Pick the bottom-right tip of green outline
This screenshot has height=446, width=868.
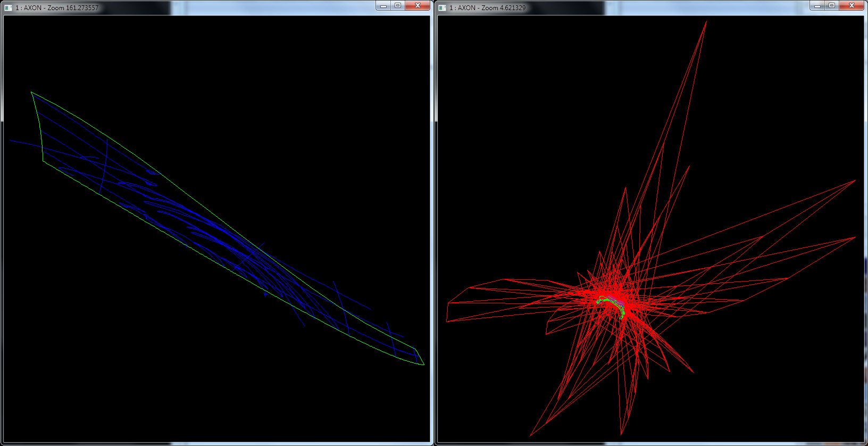coord(423,364)
